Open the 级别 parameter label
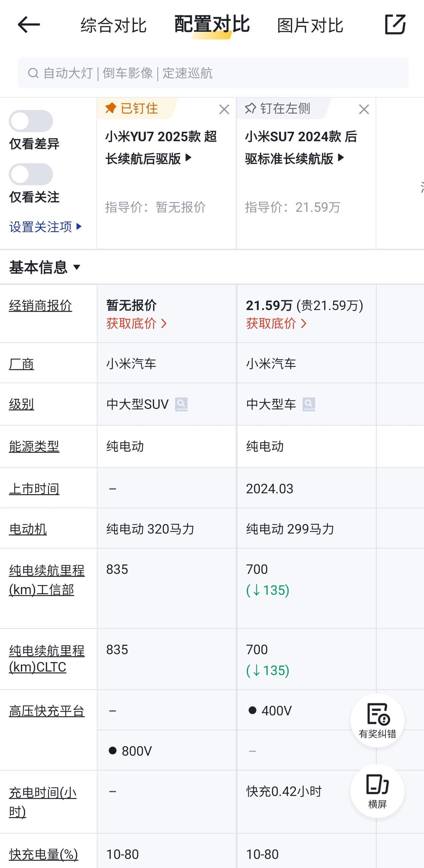 click(x=22, y=404)
